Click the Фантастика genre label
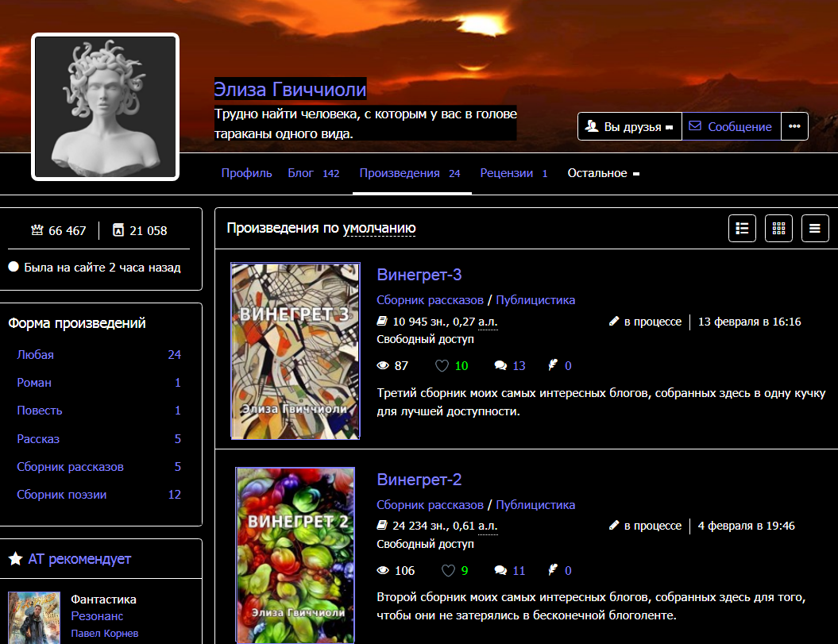Screen dimensions: 838x644 [x=103, y=600]
